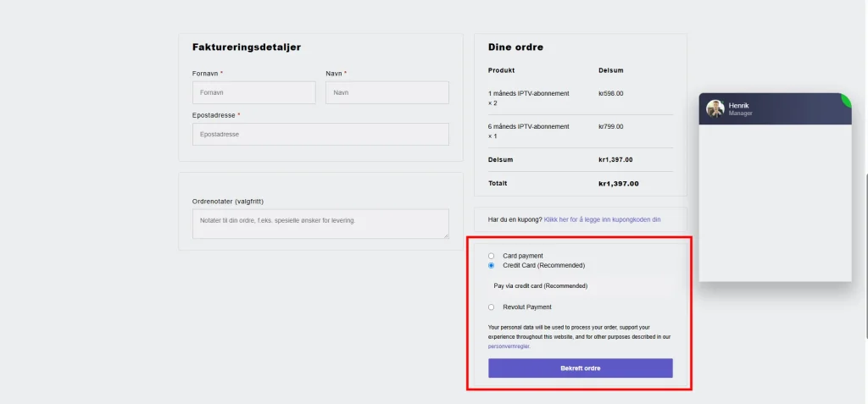Choose the Revolut Payment radio option
Image resolution: width=868 pixels, height=404 pixels.
(x=491, y=307)
